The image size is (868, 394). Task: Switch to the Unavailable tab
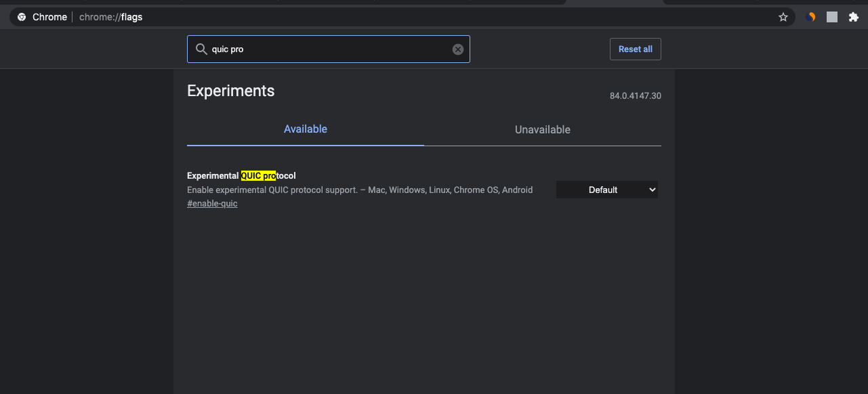(x=542, y=129)
